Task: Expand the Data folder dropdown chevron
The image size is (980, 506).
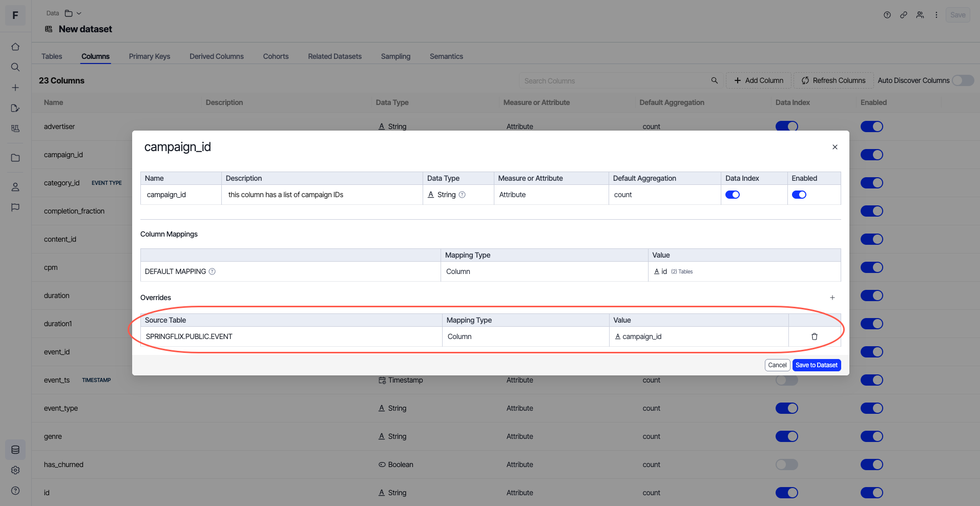Action: pyautogui.click(x=79, y=13)
